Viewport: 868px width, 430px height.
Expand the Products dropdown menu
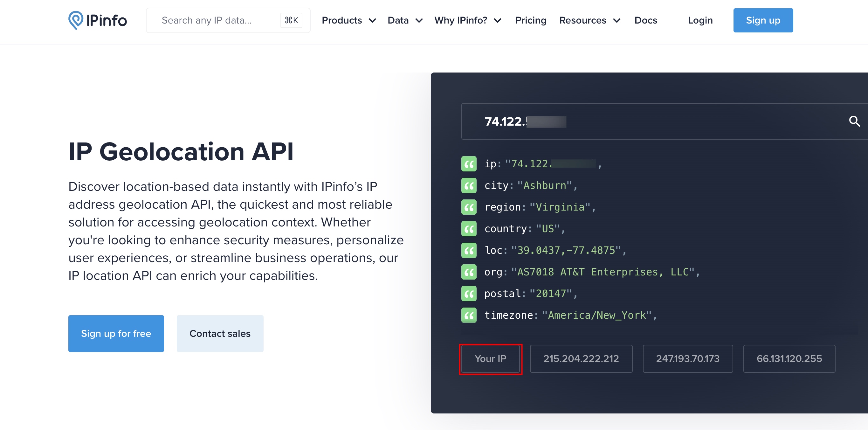coord(348,20)
